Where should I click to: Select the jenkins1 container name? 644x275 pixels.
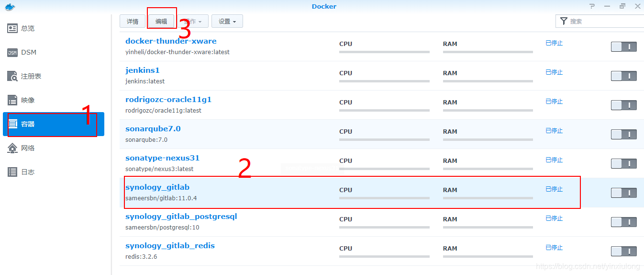click(143, 70)
